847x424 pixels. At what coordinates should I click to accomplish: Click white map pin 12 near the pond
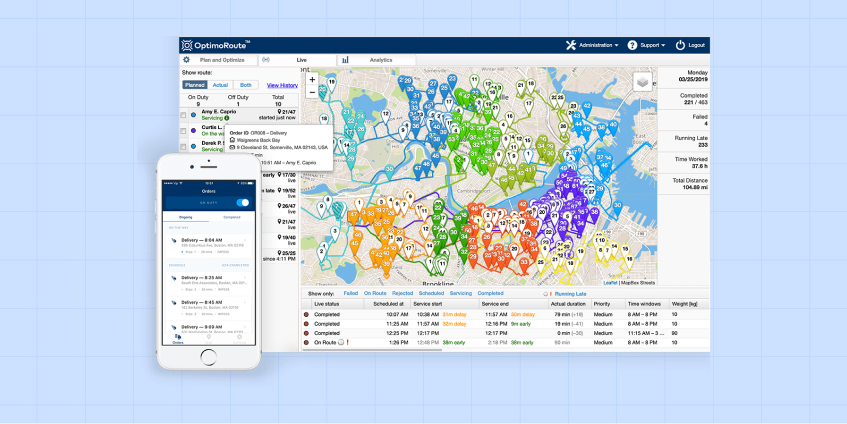[x=385, y=116]
